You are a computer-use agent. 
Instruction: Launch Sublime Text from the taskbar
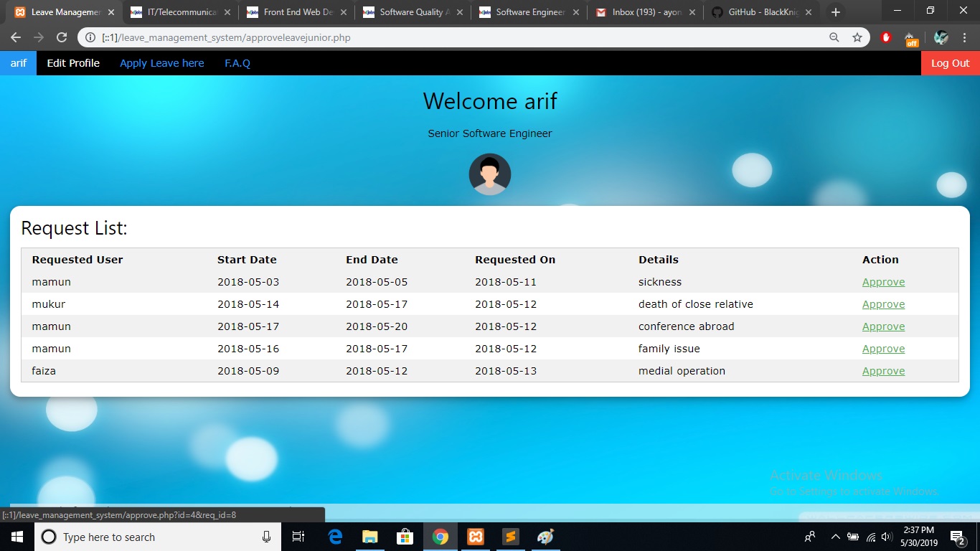pyautogui.click(x=510, y=537)
